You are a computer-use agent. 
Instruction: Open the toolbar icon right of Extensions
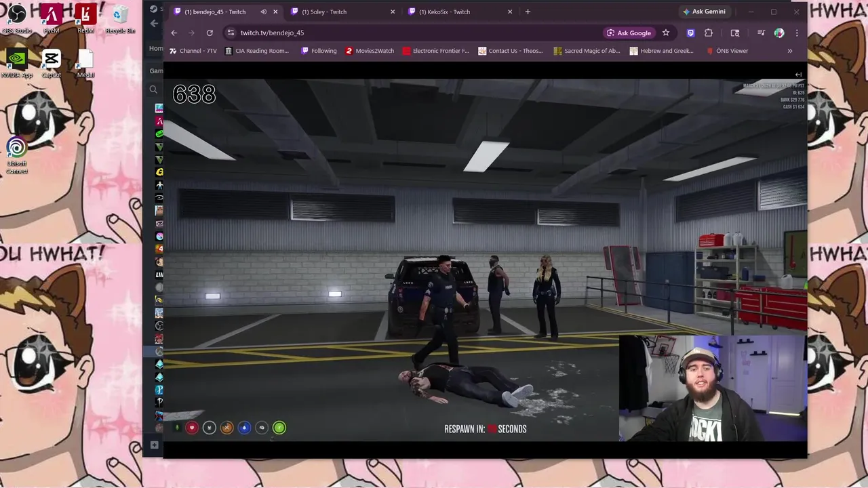pyautogui.click(x=734, y=33)
